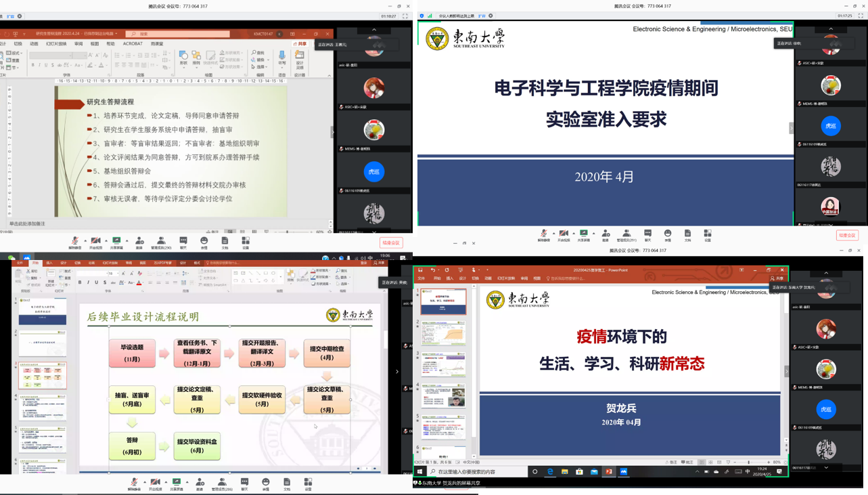Open 设计灵感 design ideas in top-left PowerPoint

(x=300, y=60)
